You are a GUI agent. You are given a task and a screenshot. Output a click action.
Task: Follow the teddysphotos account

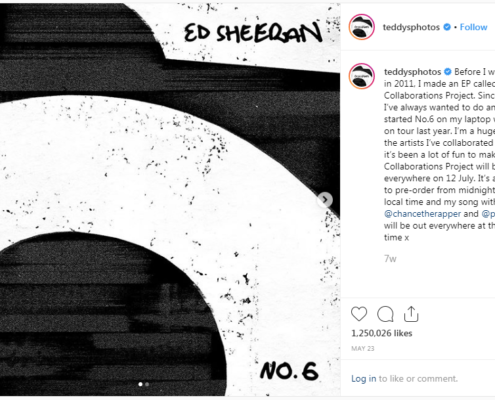[x=473, y=27]
